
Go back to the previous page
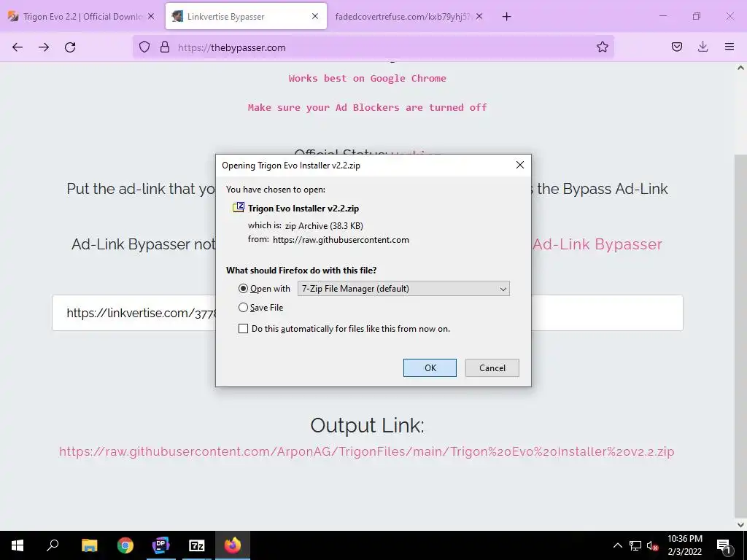click(18, 47)
